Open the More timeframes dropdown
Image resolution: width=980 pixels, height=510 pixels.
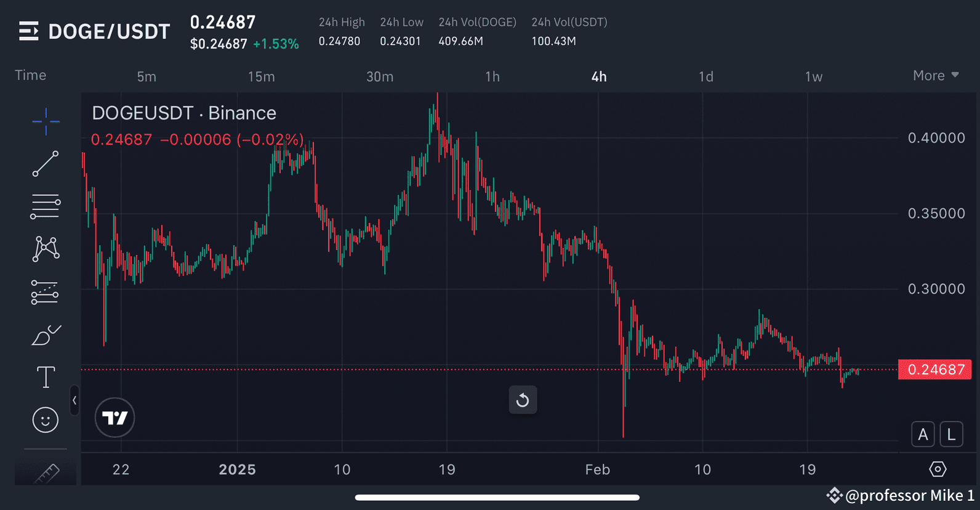(x=935, y=75)
